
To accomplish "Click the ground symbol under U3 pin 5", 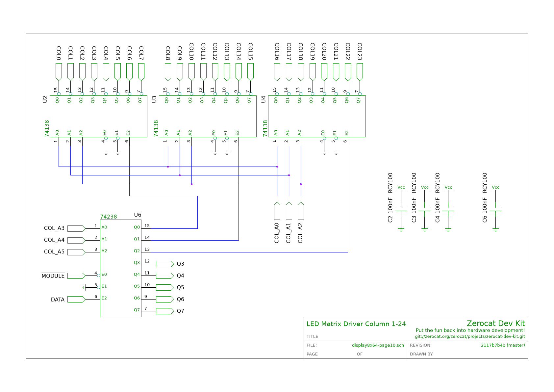I will pyautogui.click(x=227, y=153).
